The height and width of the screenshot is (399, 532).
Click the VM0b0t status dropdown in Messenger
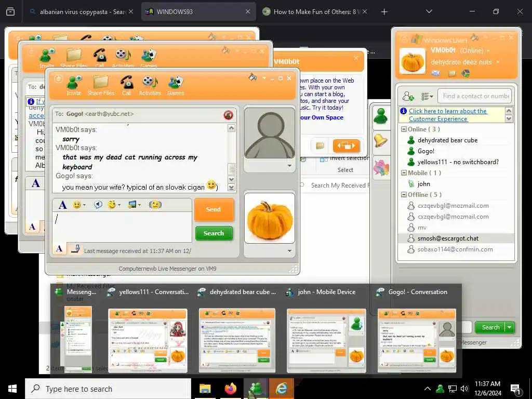coord(488,50)
